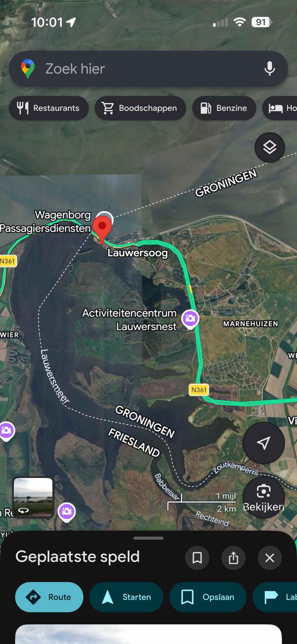This screenshot has width=297, height=644.
Task: Tap the bookmark icon beside Geplaatste speld
Action: click(197, 558)
